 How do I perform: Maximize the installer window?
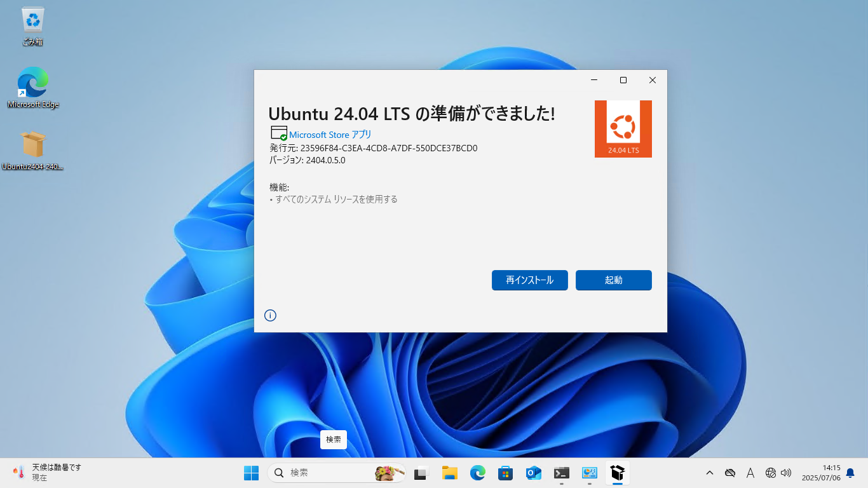point(623,80)
